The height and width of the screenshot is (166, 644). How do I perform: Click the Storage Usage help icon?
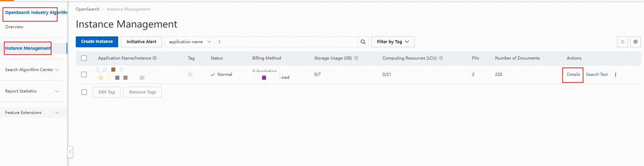click(x=356, y=58)
